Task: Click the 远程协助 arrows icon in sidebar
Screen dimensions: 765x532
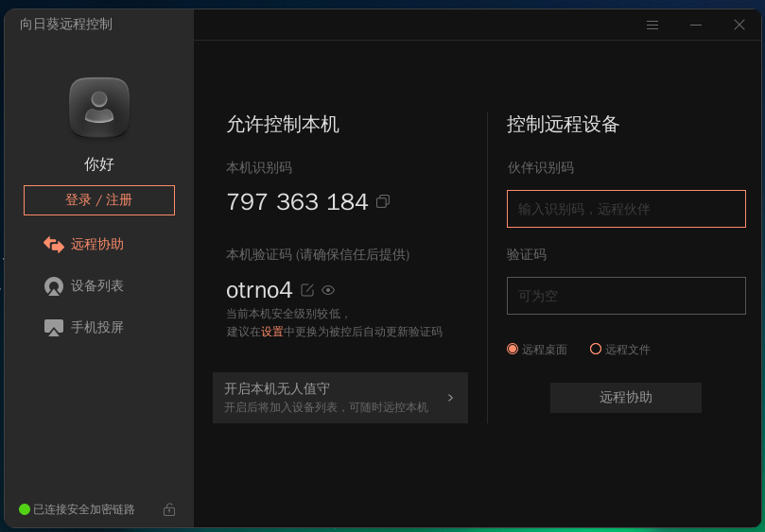Action: tap(54, 245)
